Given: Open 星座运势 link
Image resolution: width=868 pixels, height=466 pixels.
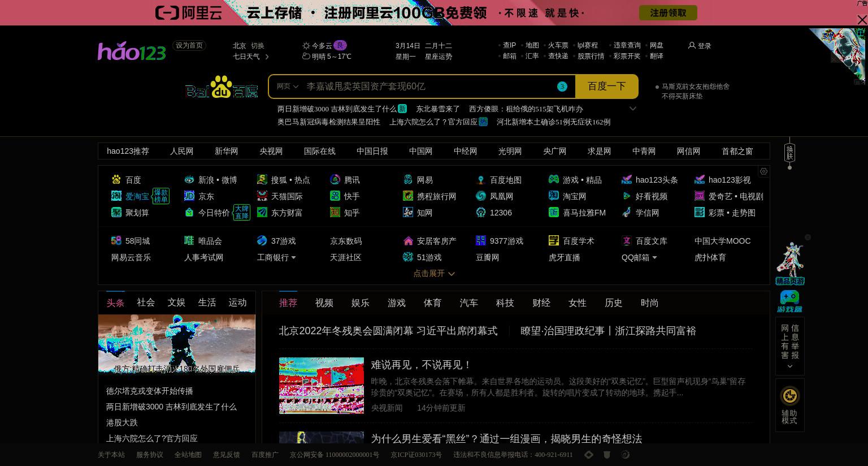Looking at the screenshot, I should click(x=439, y=57).
